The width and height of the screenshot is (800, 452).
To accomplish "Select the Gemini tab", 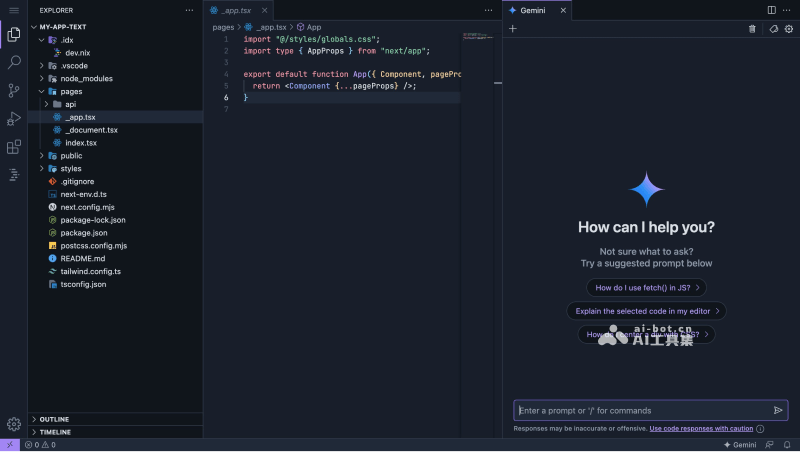I will [532, 10].
